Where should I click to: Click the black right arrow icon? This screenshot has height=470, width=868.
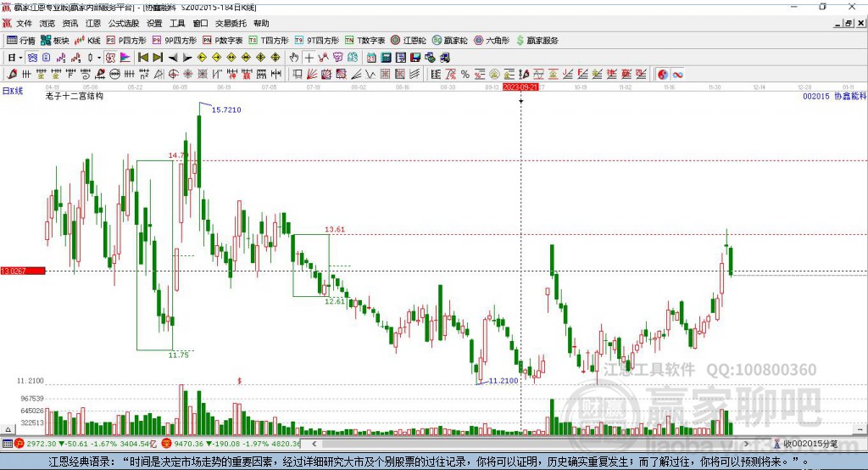187,58
